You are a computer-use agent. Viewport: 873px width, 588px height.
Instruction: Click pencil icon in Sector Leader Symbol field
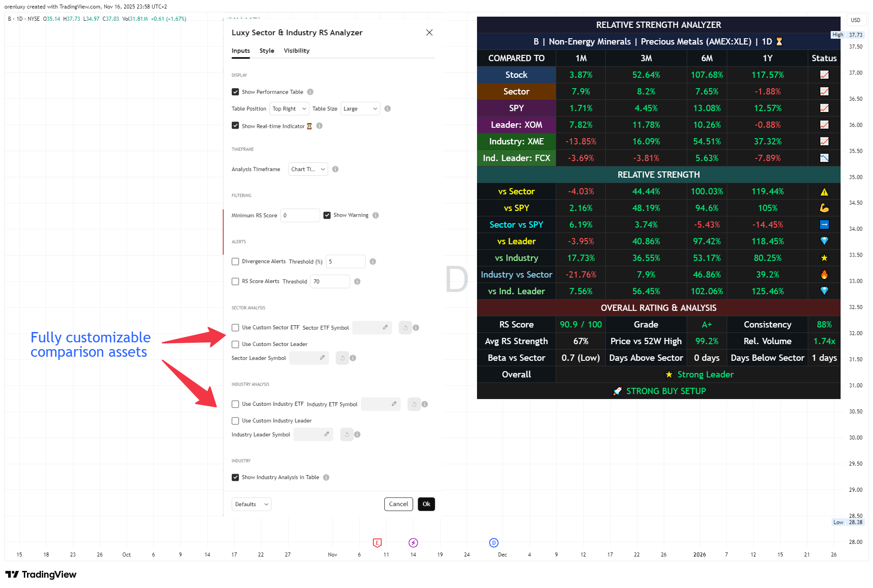[322, 358]
